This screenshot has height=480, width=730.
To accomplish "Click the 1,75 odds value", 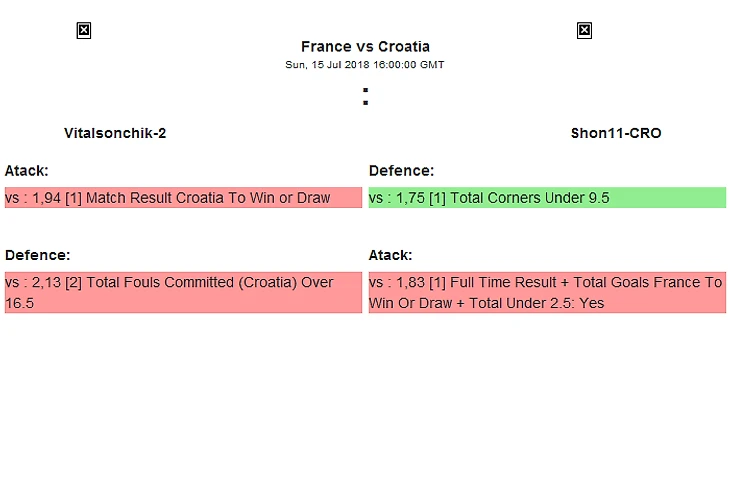I will 410,198.
